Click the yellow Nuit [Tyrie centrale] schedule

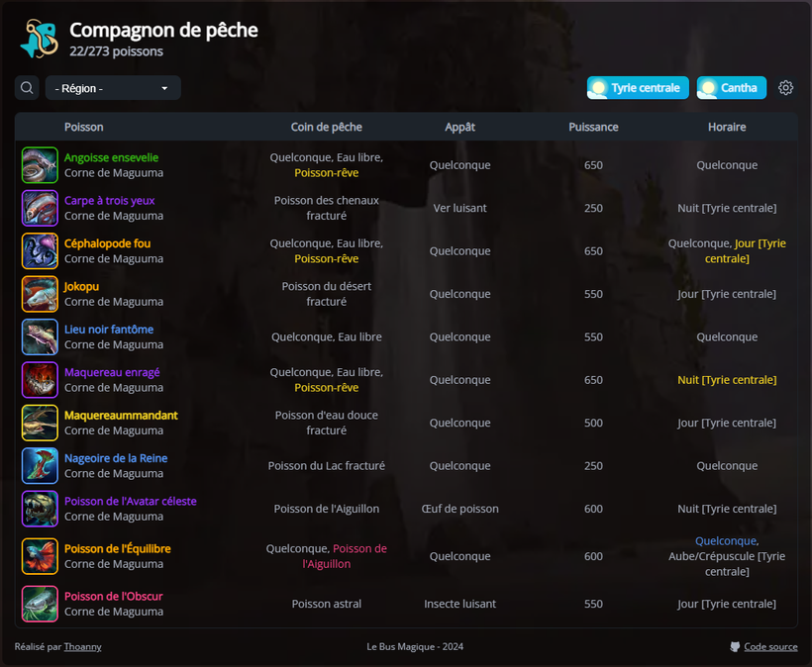pyautogui.click(x=727, y=380)
